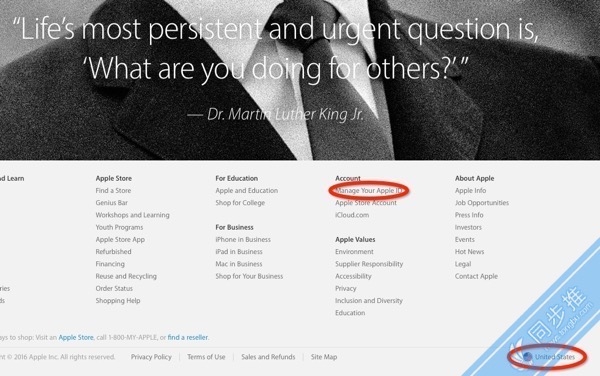Open Find a Store link
The image size is (600, 376).
113,190
